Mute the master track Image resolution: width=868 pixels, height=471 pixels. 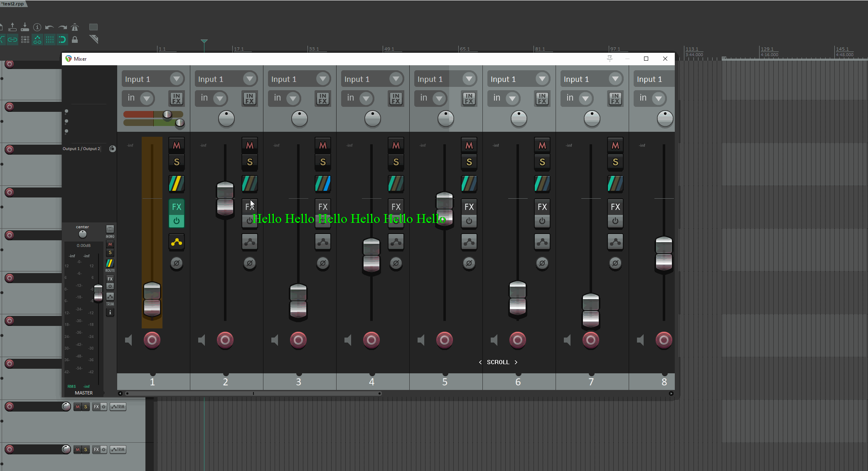(110, 244)
